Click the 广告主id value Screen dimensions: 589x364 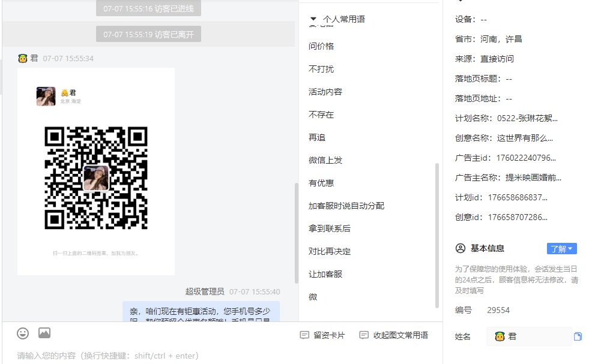pos(526,158)
